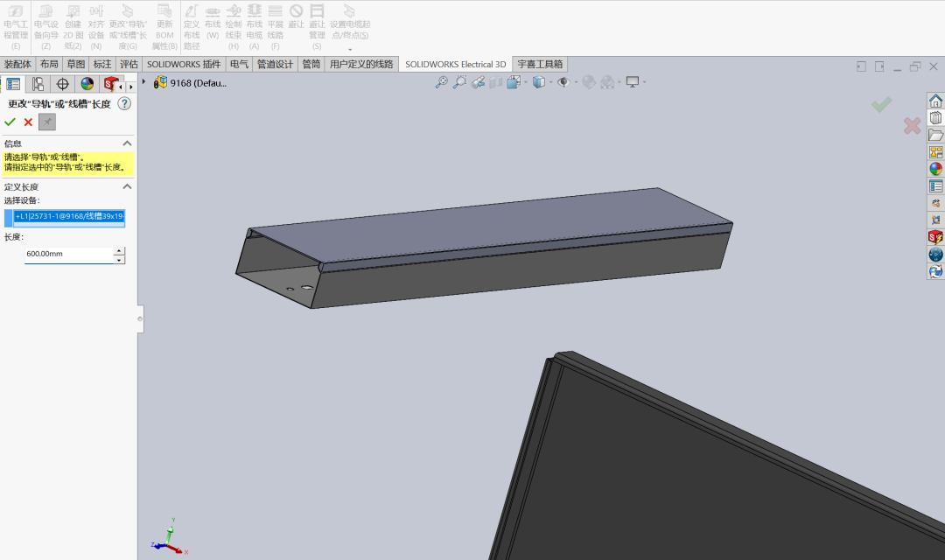The height and width of the screenshot is (560, 945).
Task: Open the Zoom to Area tool
Action: point(459,81)
